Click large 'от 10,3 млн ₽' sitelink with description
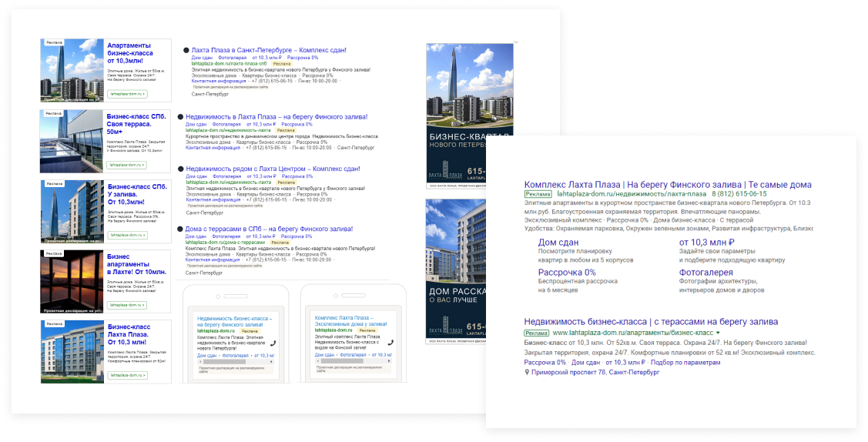Screen dimensions: 868x442 click(x=706, y=243)
